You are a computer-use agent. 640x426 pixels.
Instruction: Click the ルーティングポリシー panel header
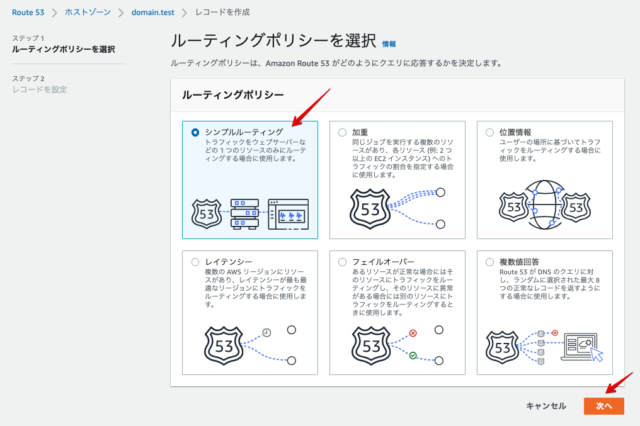click(233, 95)
